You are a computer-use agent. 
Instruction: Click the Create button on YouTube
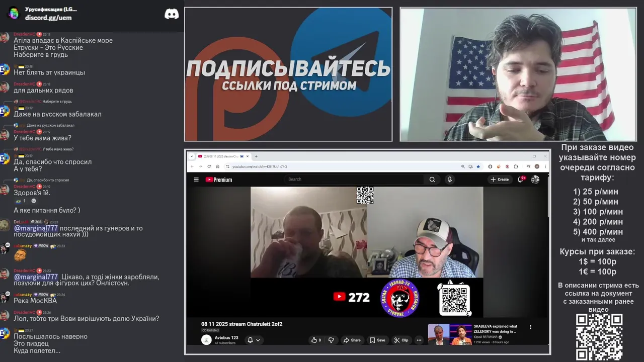tap(500, 179)
